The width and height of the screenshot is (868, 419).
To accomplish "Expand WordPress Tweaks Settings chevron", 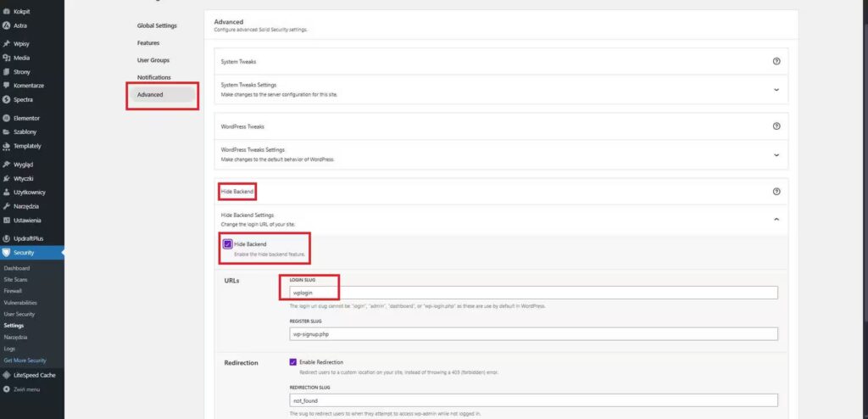I will click(776, 155).
